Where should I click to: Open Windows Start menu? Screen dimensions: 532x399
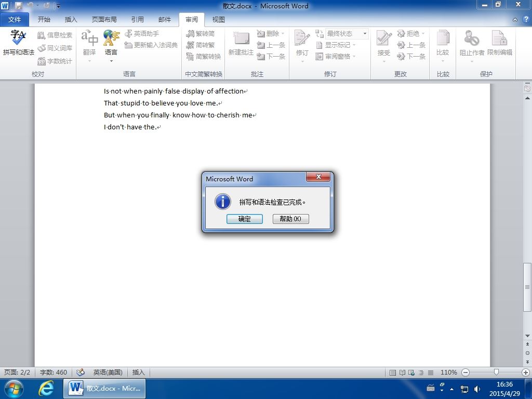tap(14, 389)
